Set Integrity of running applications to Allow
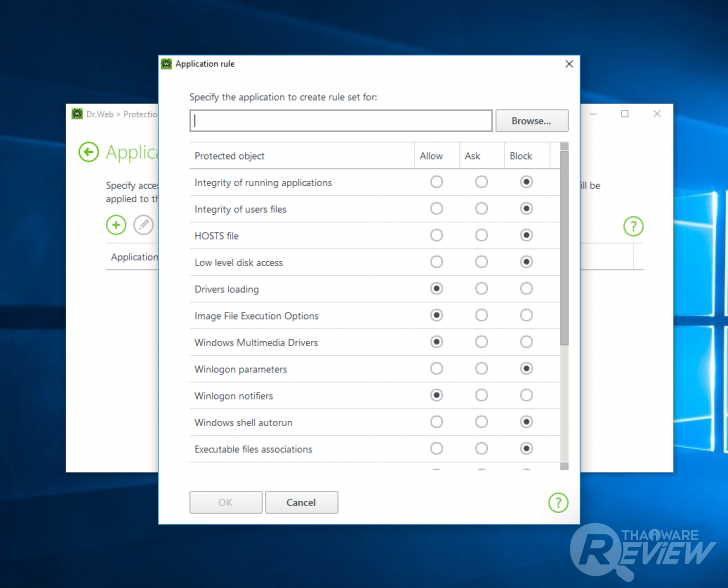Image resolution: width=728 pixels, height=588 pixels. point(436,182)
